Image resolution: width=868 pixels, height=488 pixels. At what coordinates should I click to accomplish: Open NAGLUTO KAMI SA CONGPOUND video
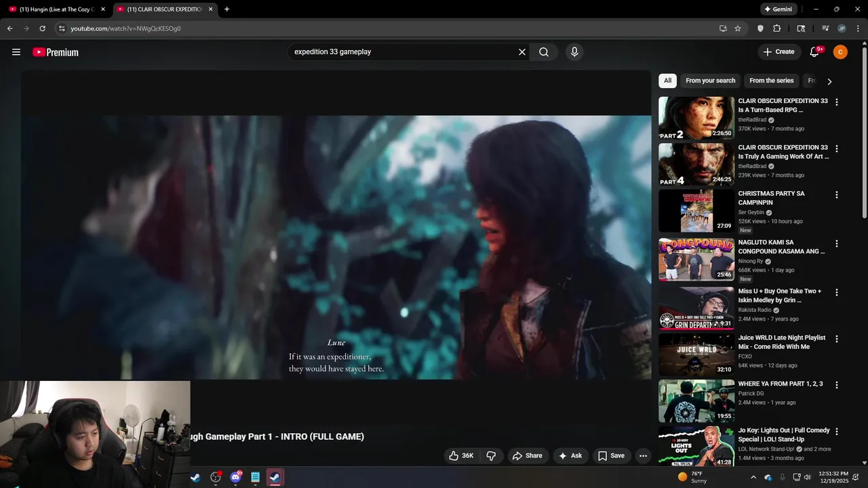(696, 259)
